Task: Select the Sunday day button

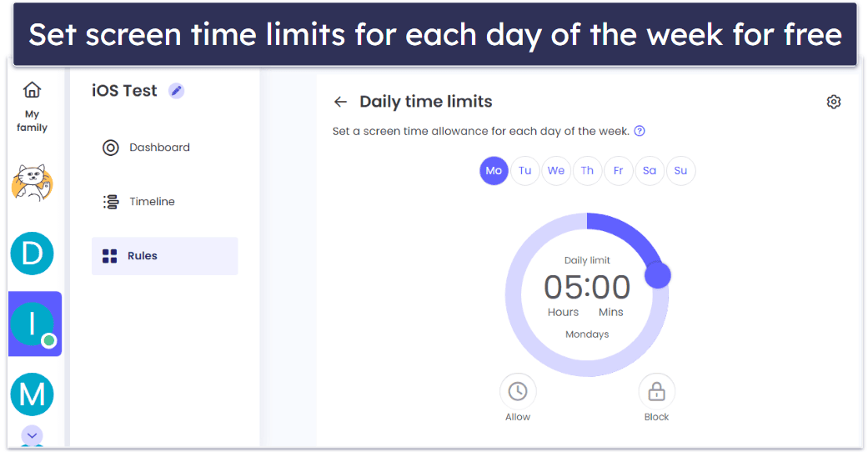Action: click(x=680, y=171)
